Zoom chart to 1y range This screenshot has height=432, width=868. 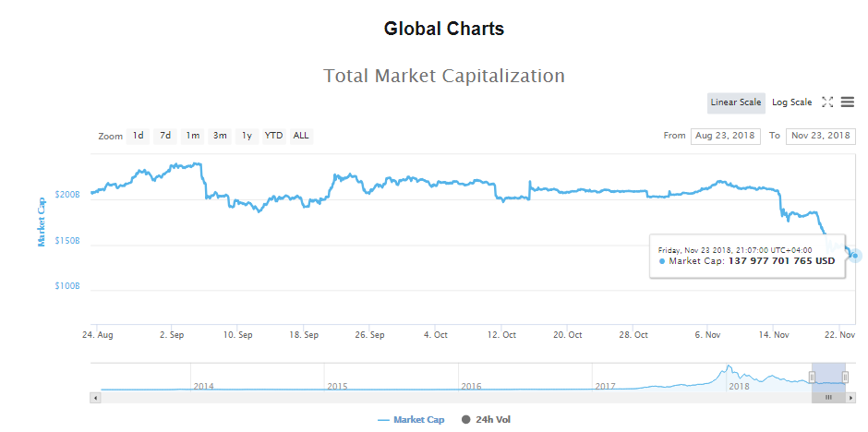pos(247,136)
